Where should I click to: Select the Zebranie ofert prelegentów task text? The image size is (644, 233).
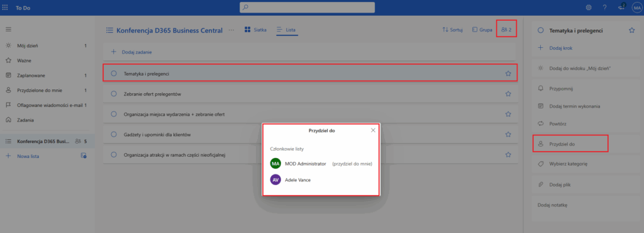click(x=152, y=94)
